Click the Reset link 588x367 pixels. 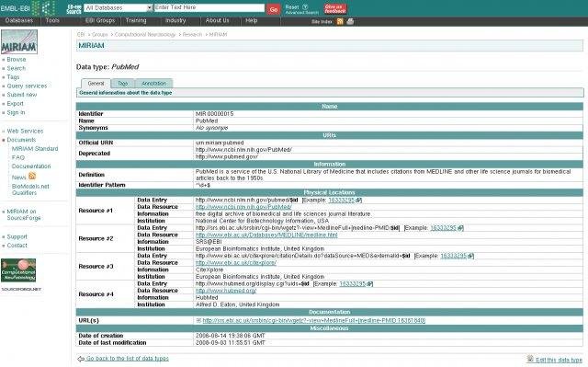pyautogui.click(x=292, y=6)
